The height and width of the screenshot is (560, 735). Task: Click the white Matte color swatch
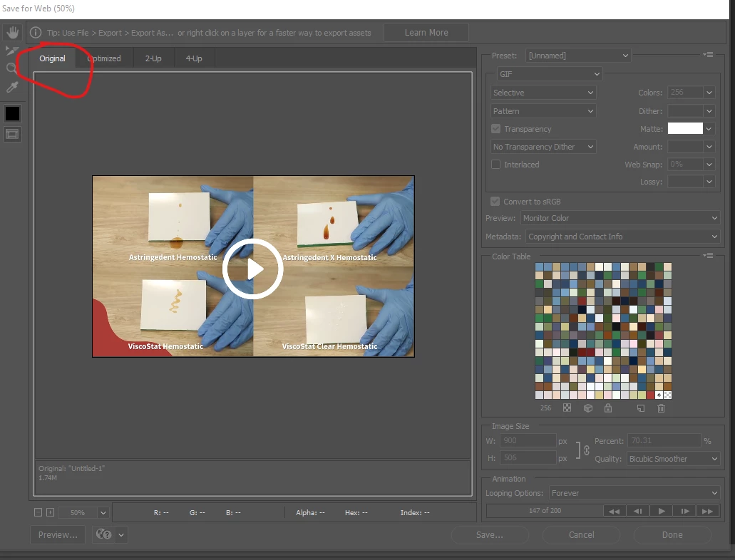click(685, 128)
